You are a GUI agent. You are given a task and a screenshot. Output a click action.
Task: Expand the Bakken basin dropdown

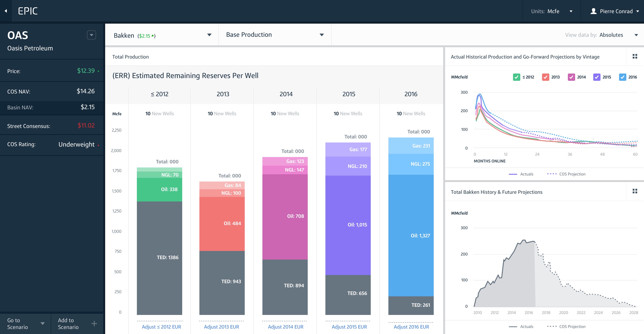209,35
